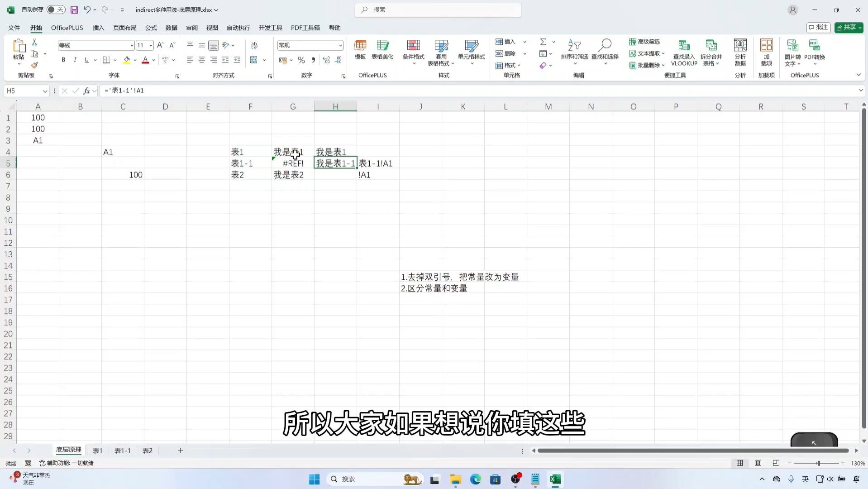The height and width of the screenshot is (489, 868).
Task: Open the font color dropdown arrow
Action: point(153,60)
